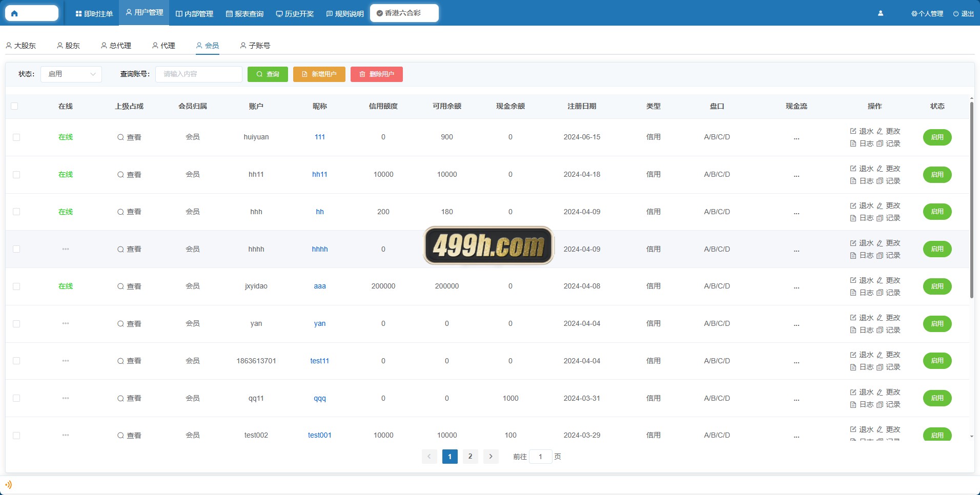Open 记录 icon for yan row
Image resolution: width=980 pixels, height=495 pixels.
pyautogui.click(x=880, y=330)
